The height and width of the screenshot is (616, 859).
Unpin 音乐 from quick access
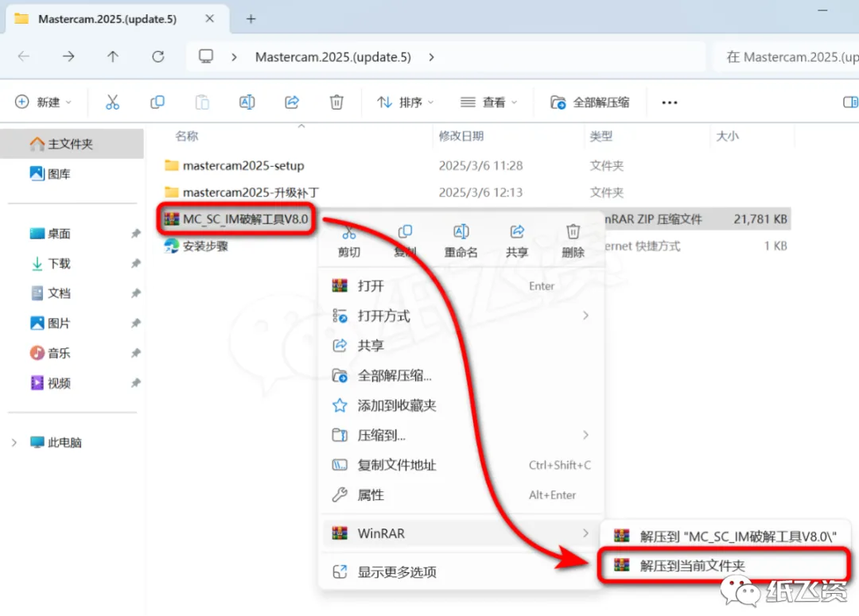(x=135, y=353)
